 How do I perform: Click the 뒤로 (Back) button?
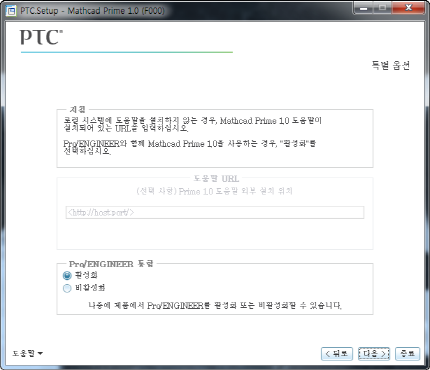click(337, 354)
